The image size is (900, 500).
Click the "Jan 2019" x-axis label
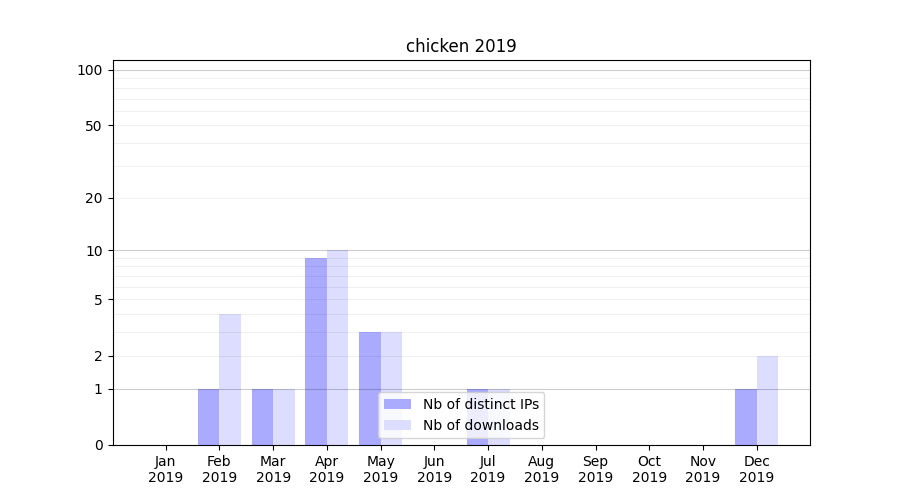click(166, 469)
